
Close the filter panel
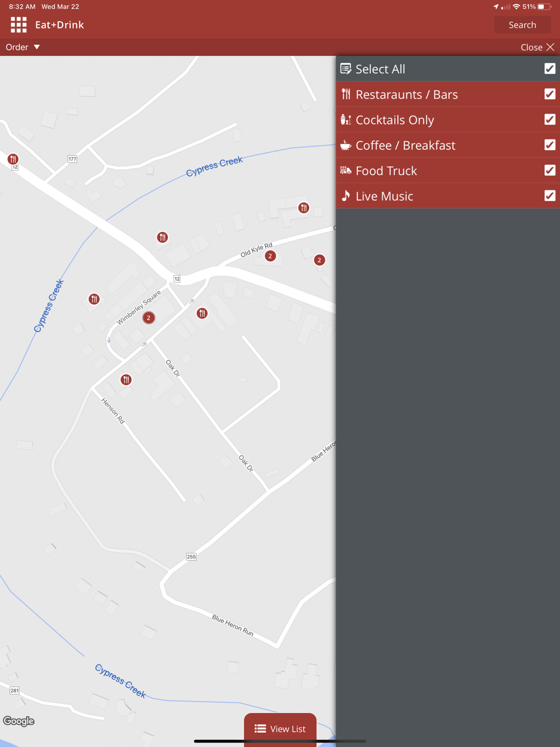(x=537, y=47)
